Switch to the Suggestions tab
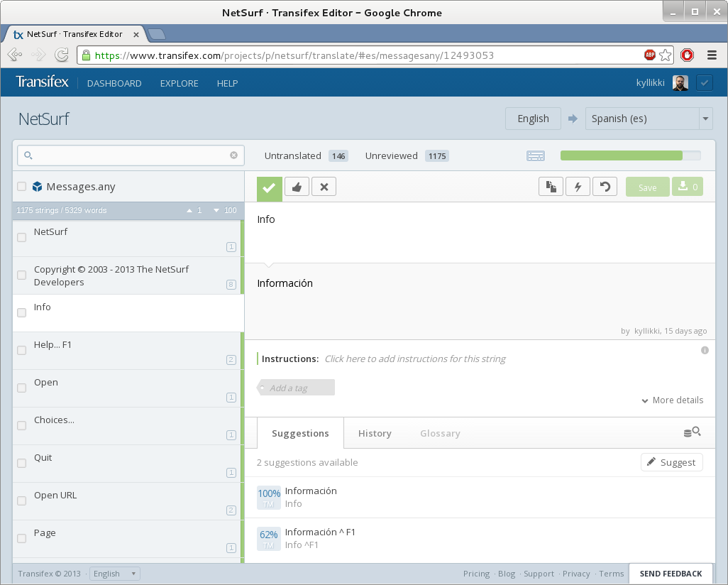The height and width of the screenshot is (585, 728). coord(300,433)
